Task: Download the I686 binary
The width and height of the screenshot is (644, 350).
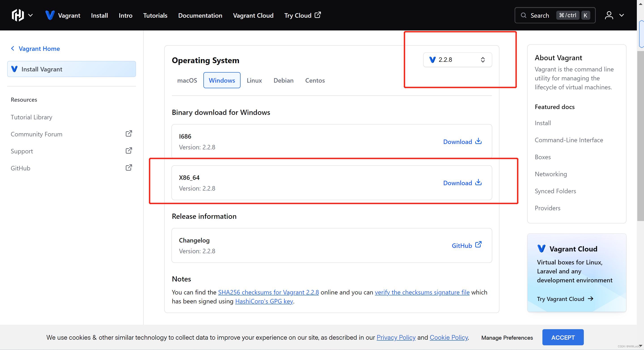Action: pos(463,142)
